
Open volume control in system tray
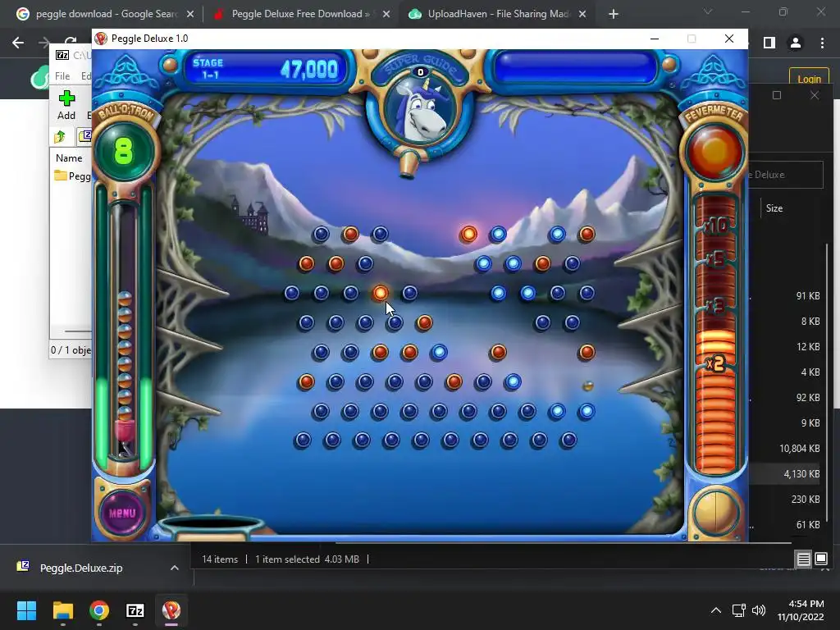tap(759, 610)
